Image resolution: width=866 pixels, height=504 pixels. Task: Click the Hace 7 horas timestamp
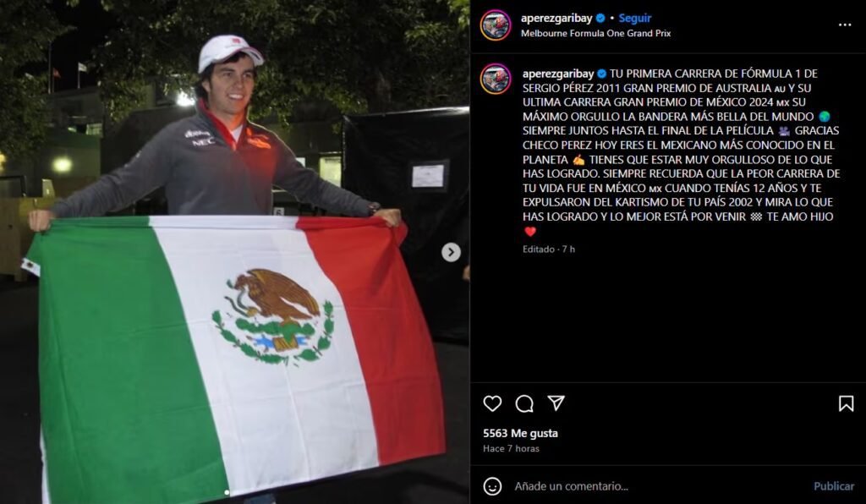511,448
